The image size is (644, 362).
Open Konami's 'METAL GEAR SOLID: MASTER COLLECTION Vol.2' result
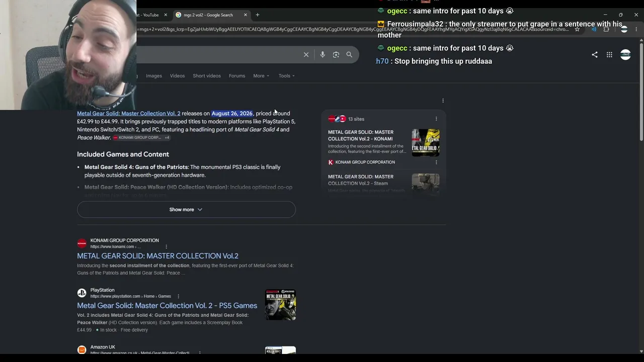pos(157,256)
